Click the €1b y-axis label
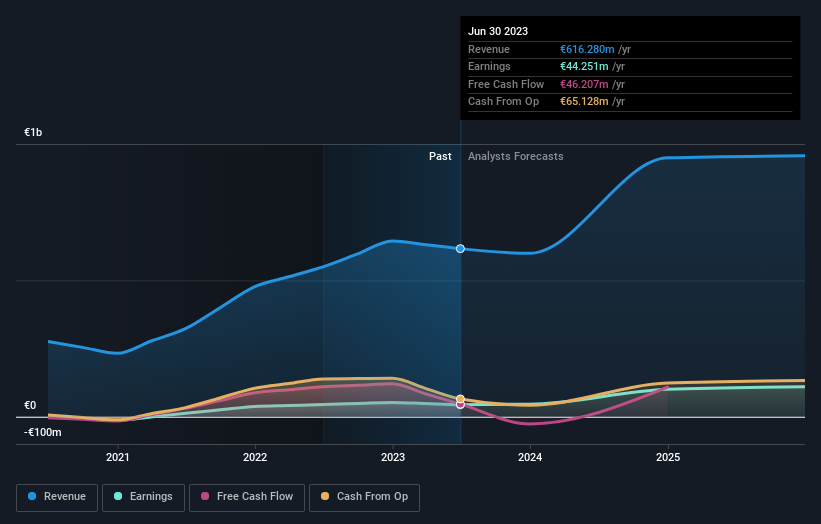 (33, 132)
